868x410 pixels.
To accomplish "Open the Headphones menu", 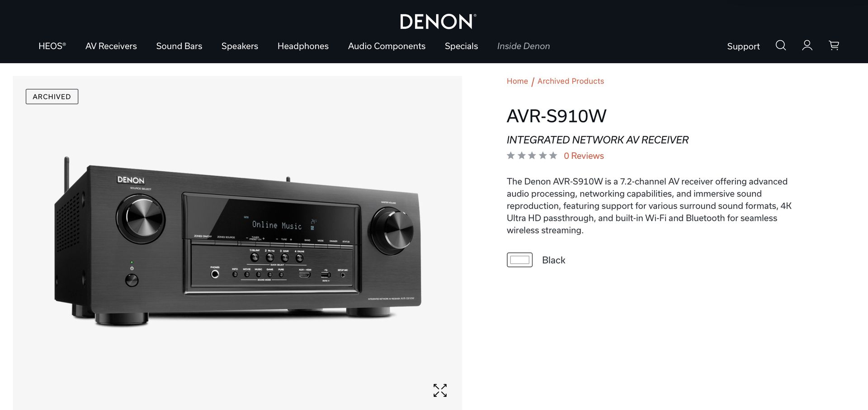I will [x=303, y=46].
